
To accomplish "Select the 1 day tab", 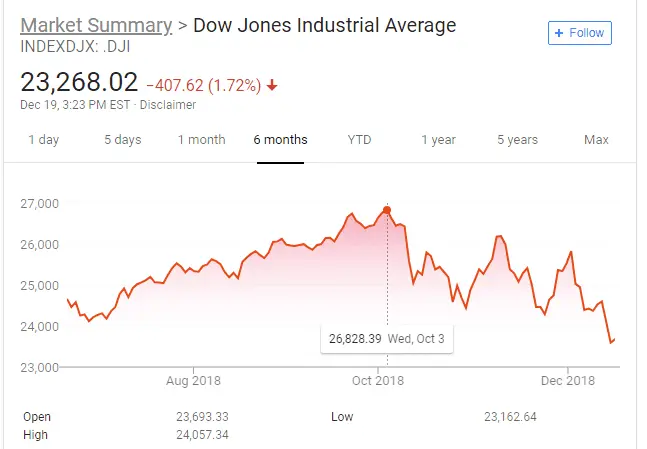I will [43, 140].
